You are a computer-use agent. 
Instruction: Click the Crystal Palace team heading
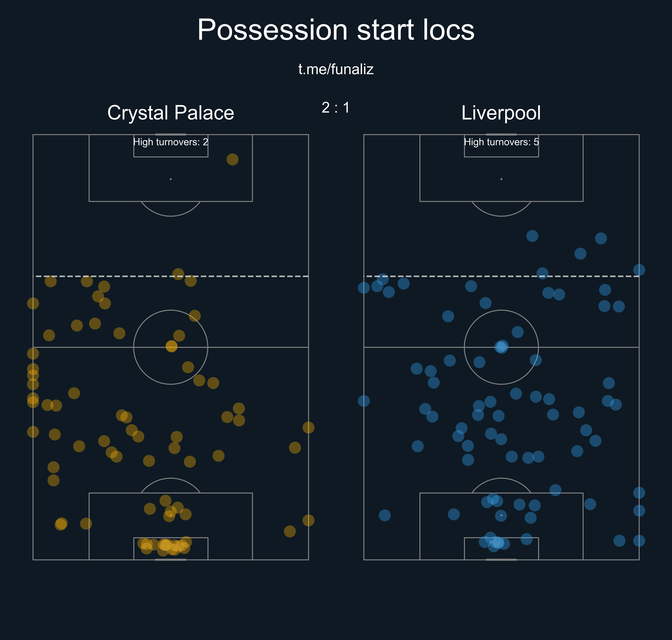pos(170,113)
